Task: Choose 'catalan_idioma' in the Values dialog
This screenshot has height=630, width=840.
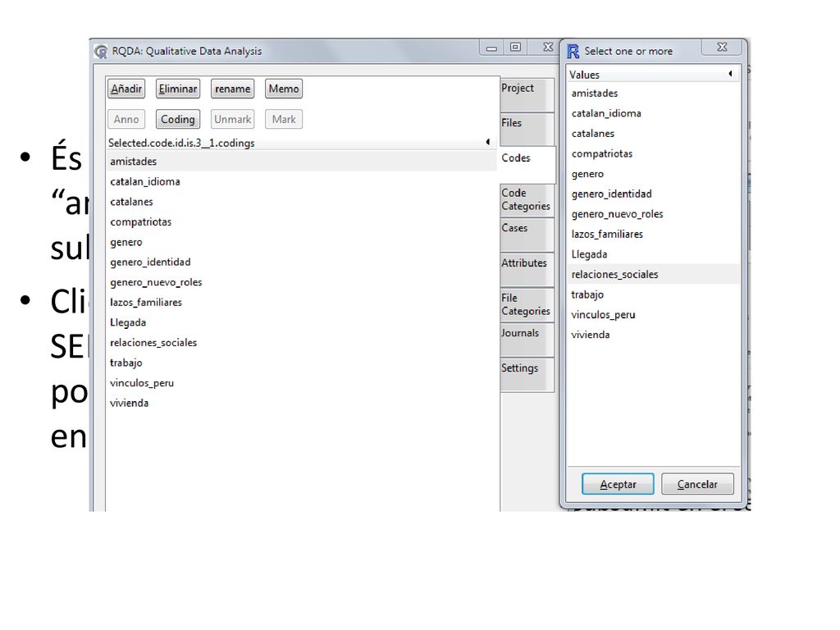Action: (x=654, y=113)
